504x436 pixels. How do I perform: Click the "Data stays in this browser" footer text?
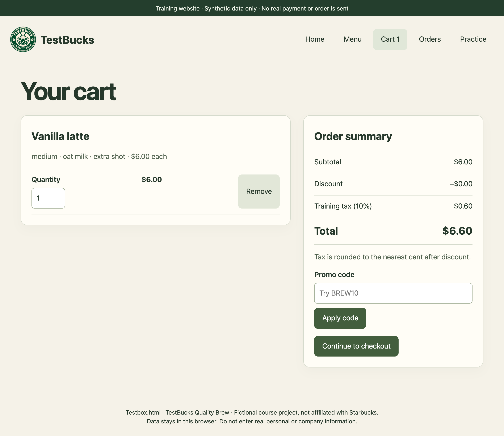252,421
